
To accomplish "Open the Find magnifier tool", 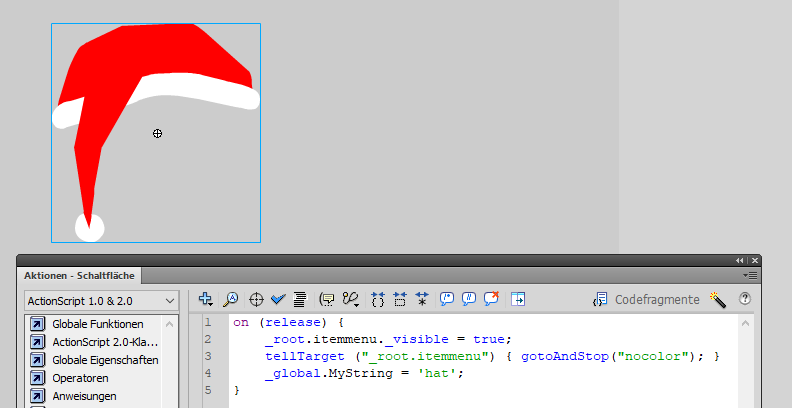I will [231, 299].
